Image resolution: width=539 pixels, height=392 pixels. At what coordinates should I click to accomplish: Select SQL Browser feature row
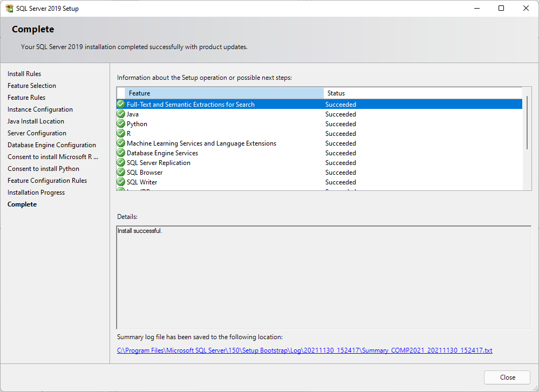tap(319, 172)
